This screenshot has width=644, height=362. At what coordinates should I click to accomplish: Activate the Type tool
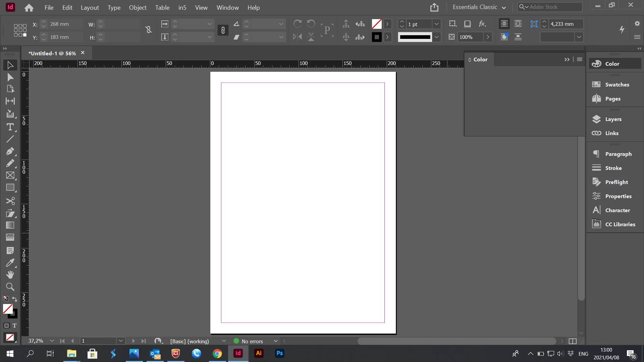(10, 127)
